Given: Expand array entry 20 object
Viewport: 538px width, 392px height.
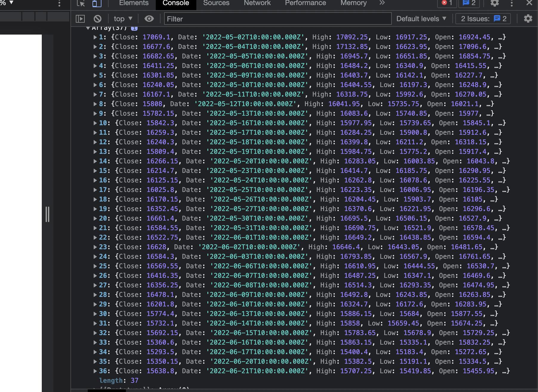Looking at the screenshot, I should pos(95,219).
